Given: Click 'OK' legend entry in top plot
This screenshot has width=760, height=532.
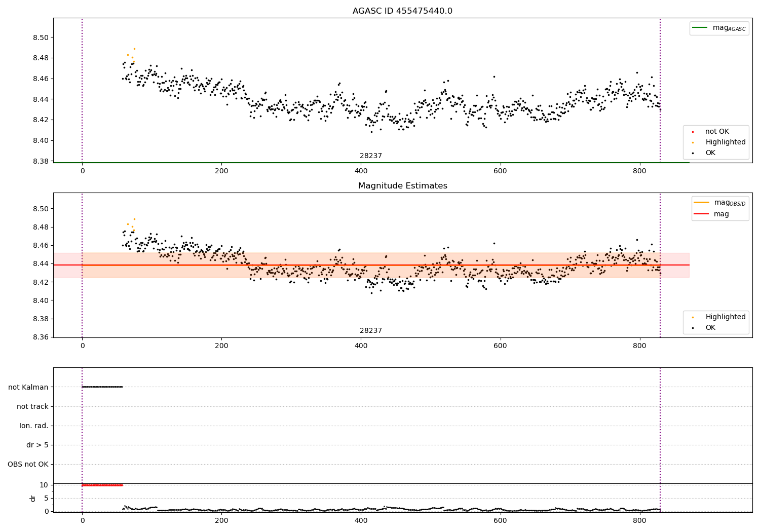Looking at the screenshot, I should click(710, 153).
